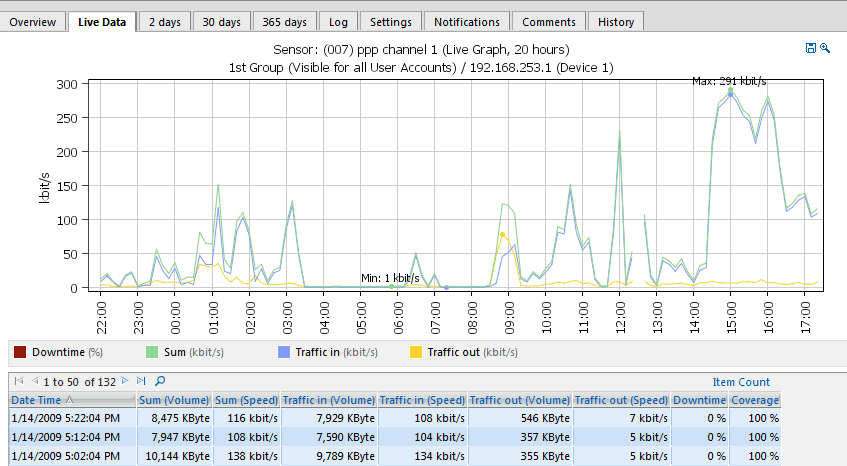Save the live graph using the disk icon

pyautogui.click(x=810, y=48)
